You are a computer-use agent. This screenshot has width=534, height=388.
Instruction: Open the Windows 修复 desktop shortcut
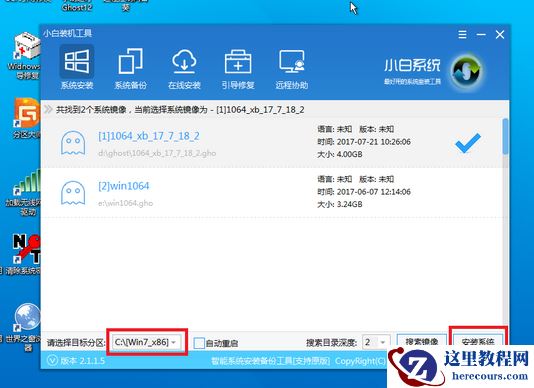(x=26, y=56)
